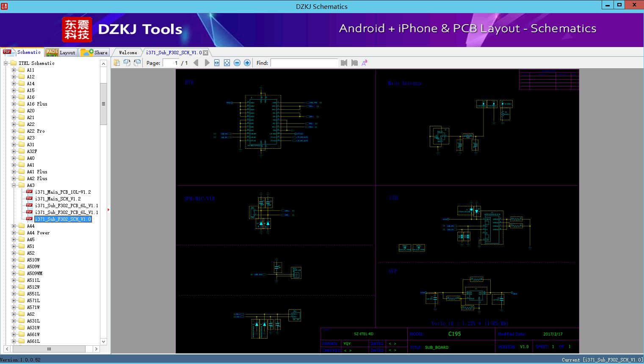Click the A43 folder icon
The height and width of the screenshot is (364, 644).
click(x=22, y=185)
